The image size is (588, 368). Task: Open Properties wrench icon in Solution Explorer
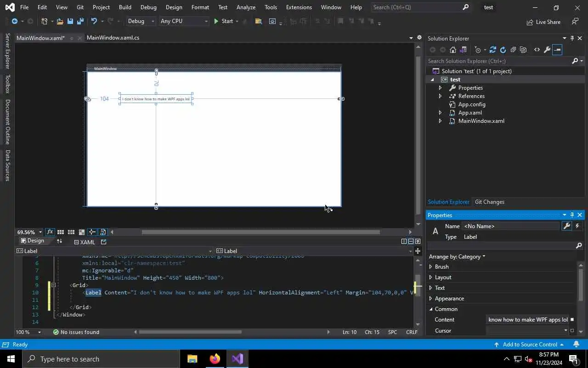[x=547, y=50]
